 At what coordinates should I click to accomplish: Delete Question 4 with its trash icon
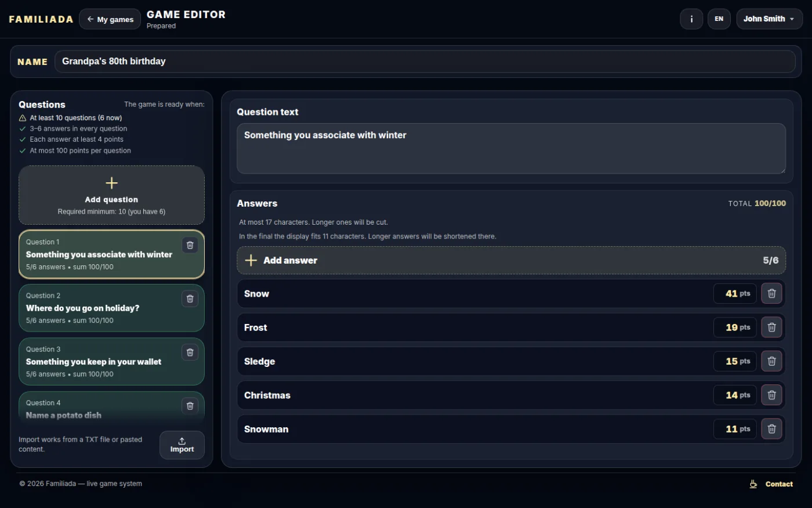tap(190, 406)
